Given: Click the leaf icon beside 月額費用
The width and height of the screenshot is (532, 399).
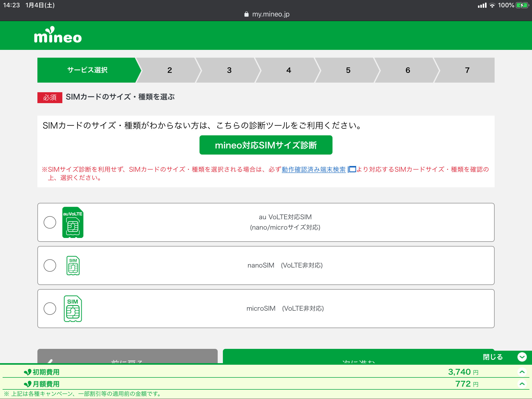Looking at the screenshot, I should 27,384.
